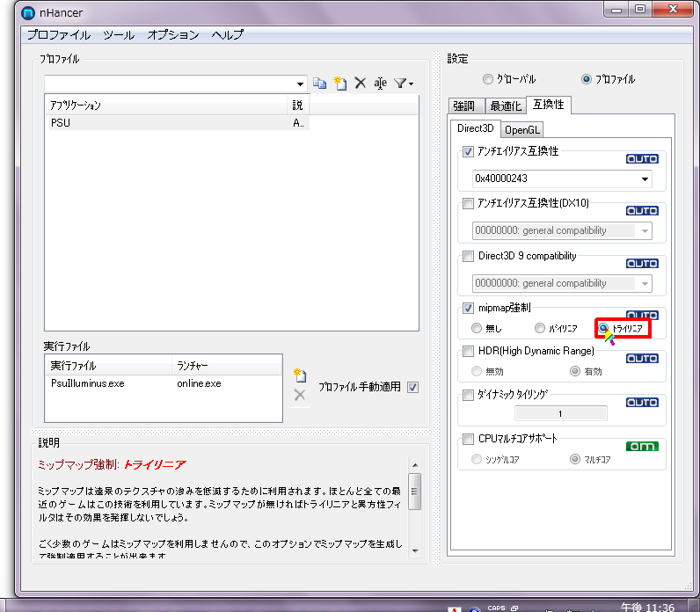The width and height of the screenshot is (700, 612).
Task: Click the CAPS indicator in system tray
Action: (x=497, y=608)
